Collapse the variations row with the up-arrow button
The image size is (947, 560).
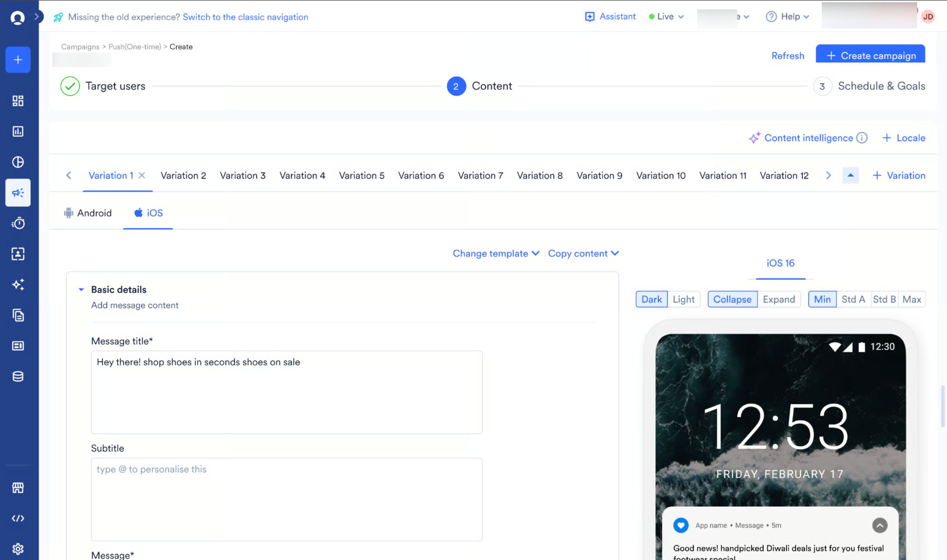point(851,175)
